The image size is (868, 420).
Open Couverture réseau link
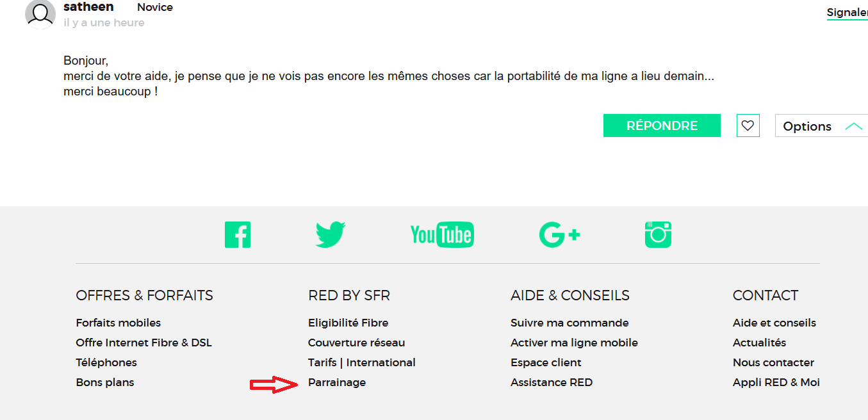tap(357, 343)
